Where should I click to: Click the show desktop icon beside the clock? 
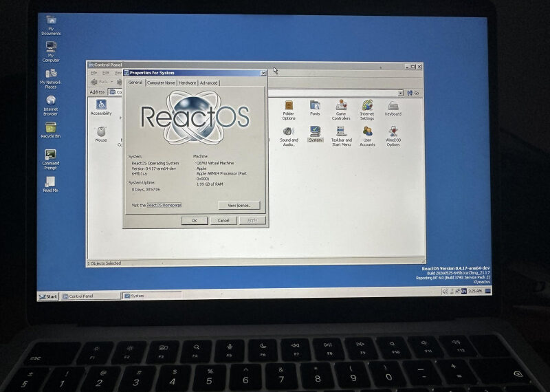click(x=487, y=291)
